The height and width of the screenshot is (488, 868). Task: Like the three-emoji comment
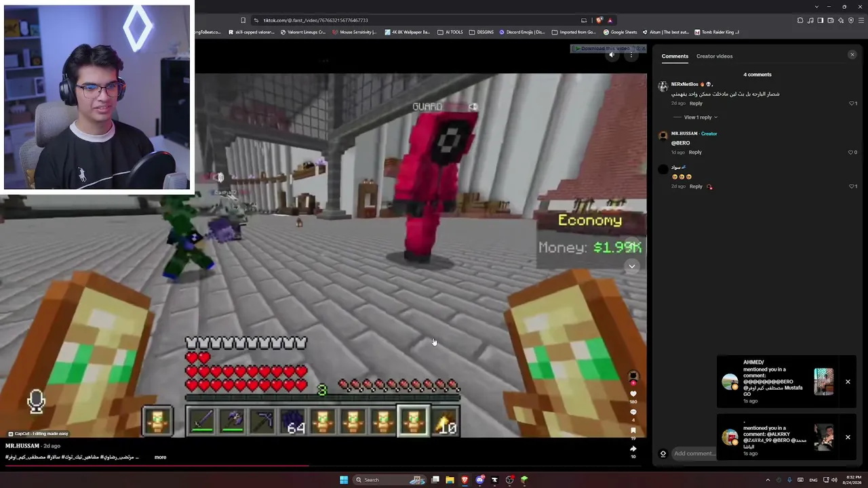click(x=852, y=186)
